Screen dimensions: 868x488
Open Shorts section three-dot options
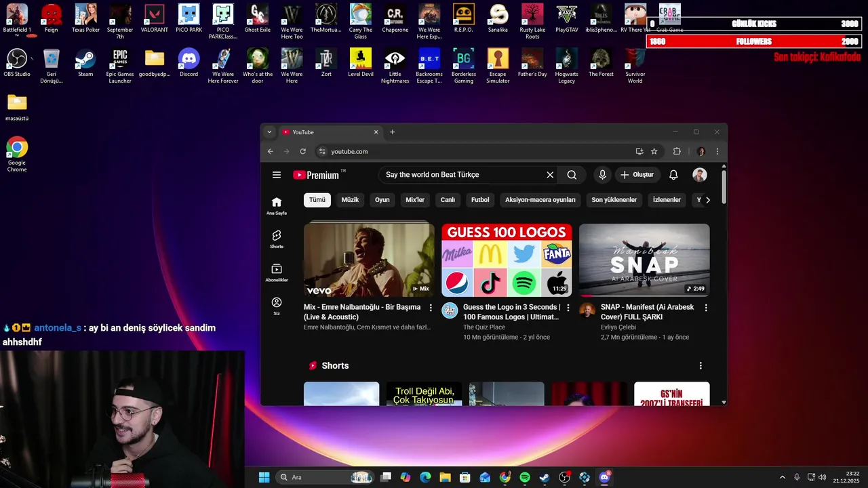(701, 366)
